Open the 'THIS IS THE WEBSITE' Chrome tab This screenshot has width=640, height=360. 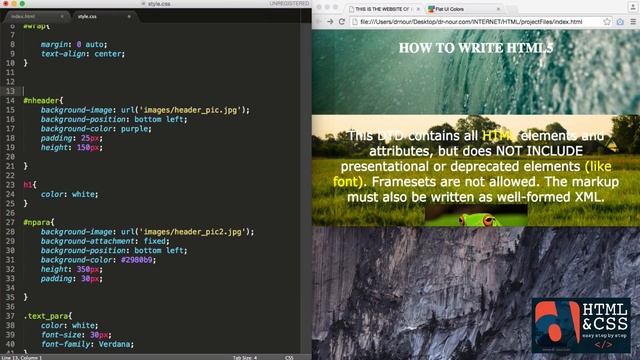tap(383, 9)
